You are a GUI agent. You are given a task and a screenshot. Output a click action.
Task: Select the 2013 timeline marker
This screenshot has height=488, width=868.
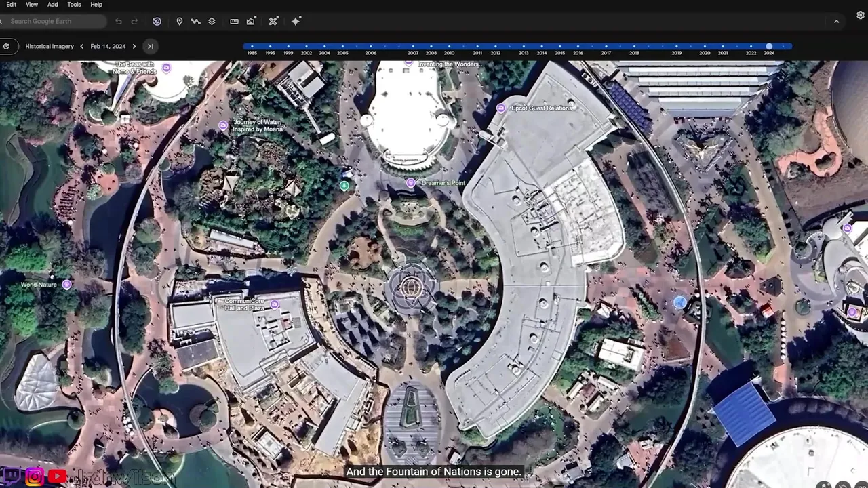pos(524,47)
